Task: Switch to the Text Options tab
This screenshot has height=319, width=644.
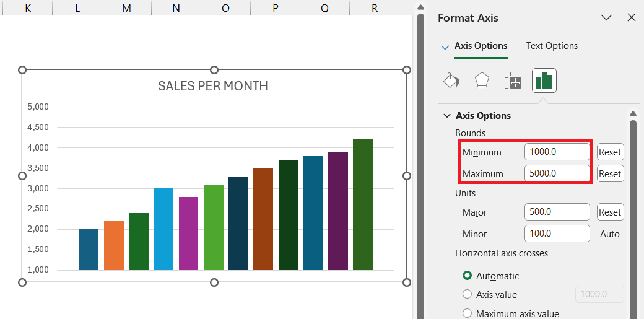Action: pos(552,46)
